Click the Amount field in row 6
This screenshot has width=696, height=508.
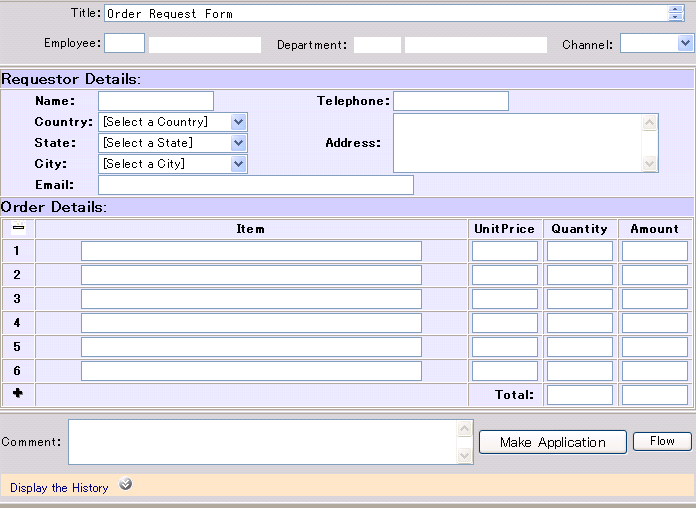point(655,371)
